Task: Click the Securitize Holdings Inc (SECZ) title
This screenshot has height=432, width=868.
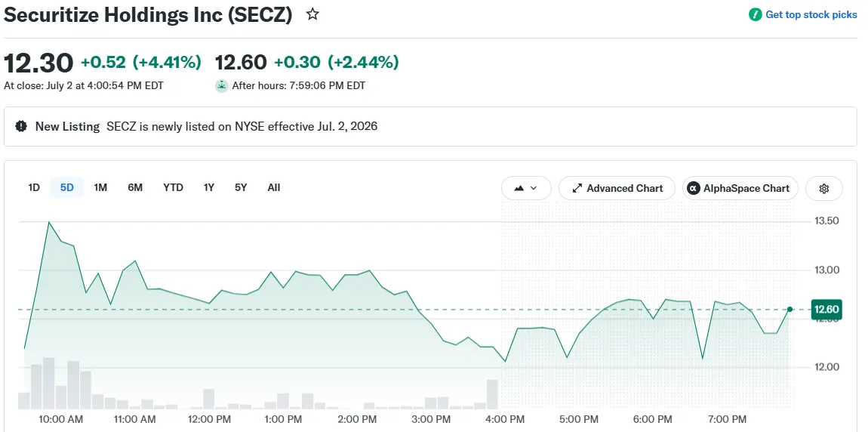Action: pos(148,15)
